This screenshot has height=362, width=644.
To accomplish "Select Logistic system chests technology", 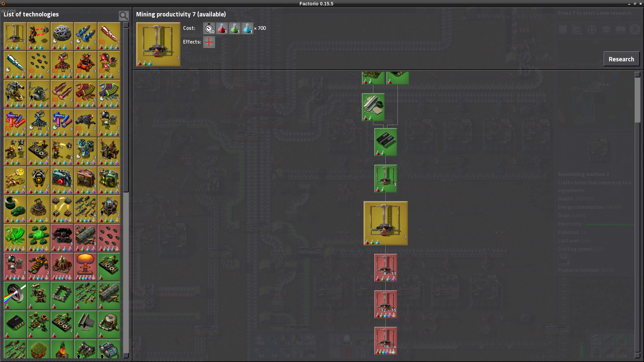I will (62, 209).
